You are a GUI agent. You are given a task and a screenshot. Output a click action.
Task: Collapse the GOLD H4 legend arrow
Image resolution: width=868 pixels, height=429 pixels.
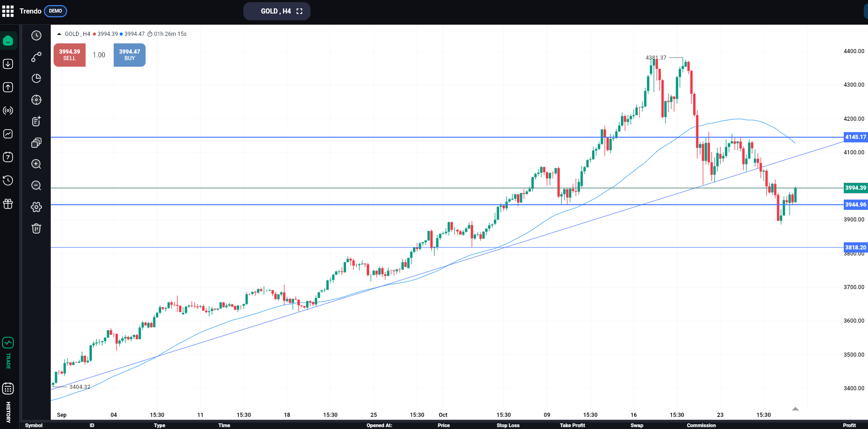click(59, 34)
